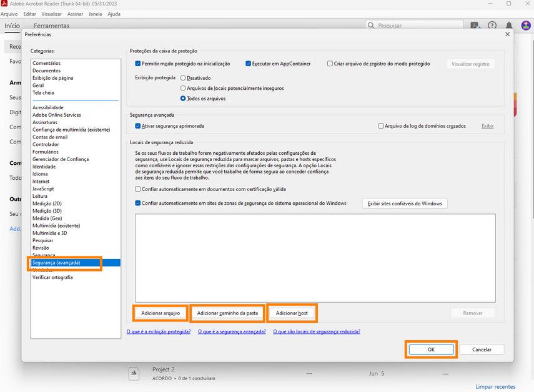Select Gerenciador de Confiança category
This screenshot has width=534, height=392.
pos(61,159)
